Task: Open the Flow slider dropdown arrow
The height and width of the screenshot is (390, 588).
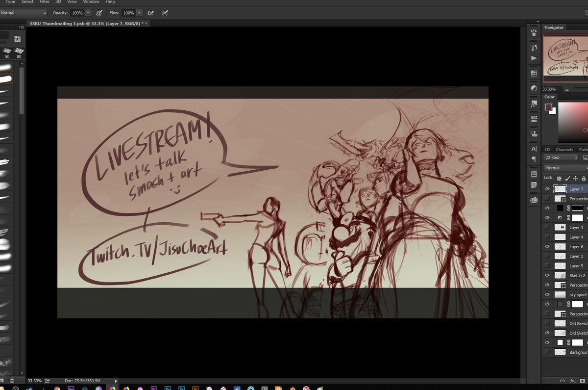Action: [x=140, y=13]
